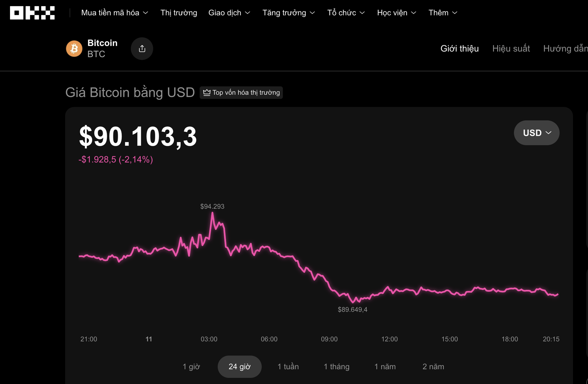Open the Hướng dẫn section
The width and height of the screenshot is (588, 384).
point(565,49)
